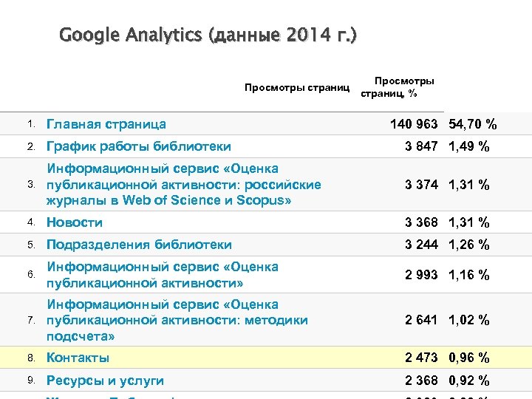532x399 pixels.
Task: Select the "Просмотры страниц, %" column header
Action: tap(399, 87)
